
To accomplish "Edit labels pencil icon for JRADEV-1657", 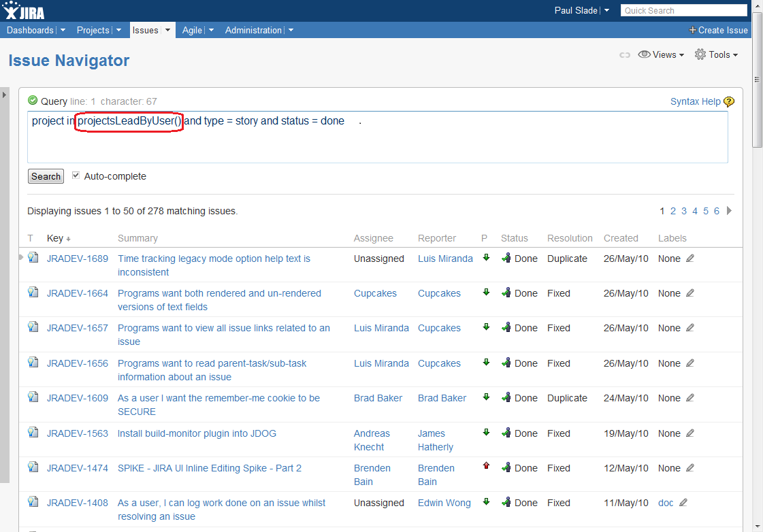I will (x=690, y=328).
